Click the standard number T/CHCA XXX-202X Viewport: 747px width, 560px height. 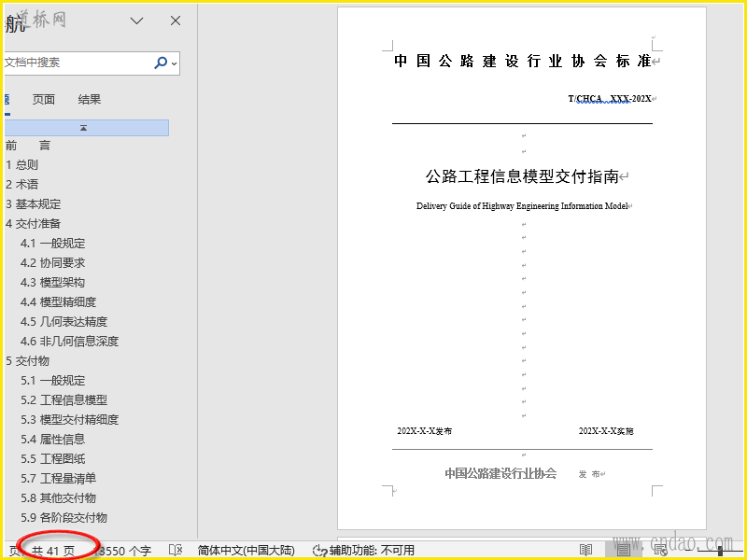pos(610,99)
